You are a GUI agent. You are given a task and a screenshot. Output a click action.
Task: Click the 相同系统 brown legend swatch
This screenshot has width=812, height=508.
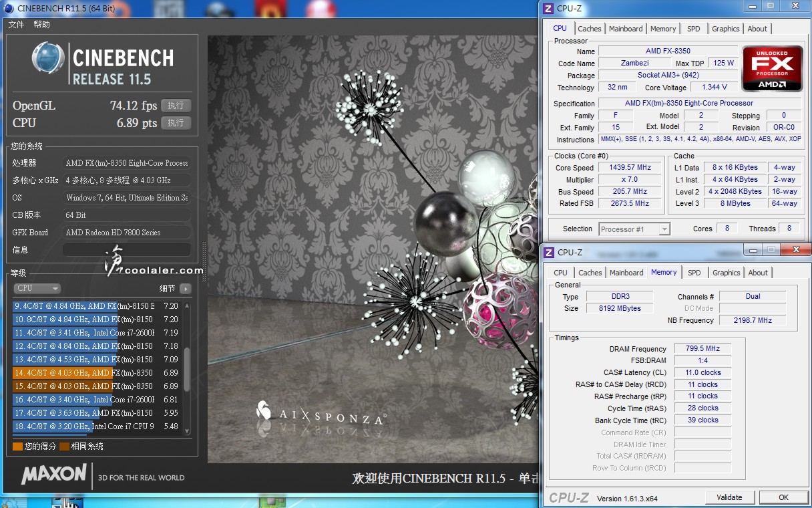(64, 447)
